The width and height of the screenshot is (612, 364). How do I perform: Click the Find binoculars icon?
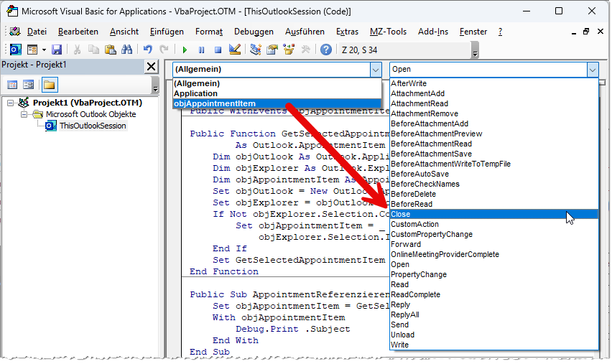(126, 50)
